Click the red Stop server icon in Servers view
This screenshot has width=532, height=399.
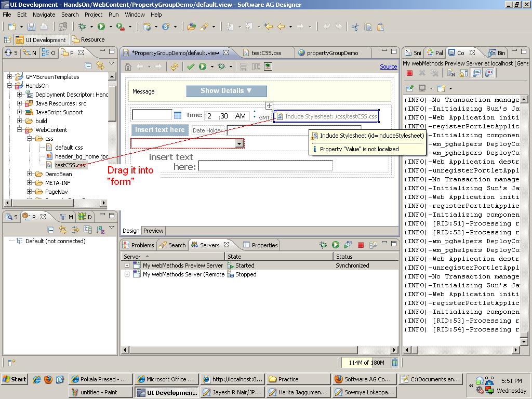point(361,245)
